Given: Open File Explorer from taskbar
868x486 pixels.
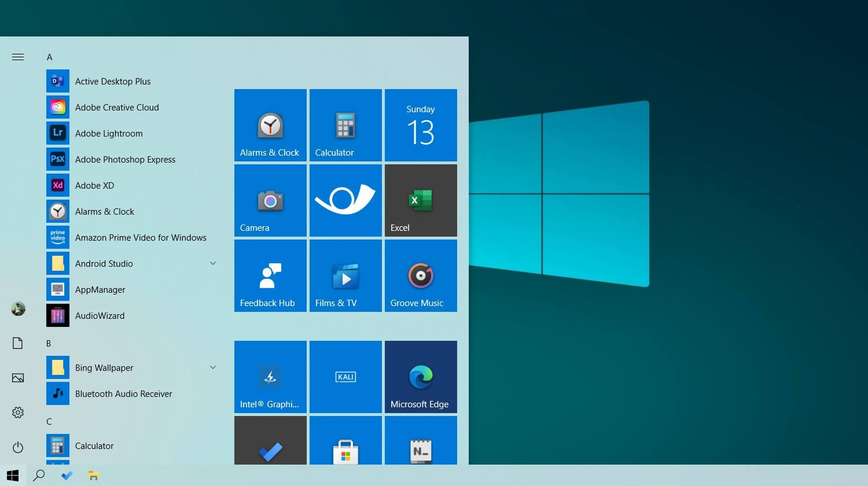Looking at the screenshot, I should coord(94,476).
